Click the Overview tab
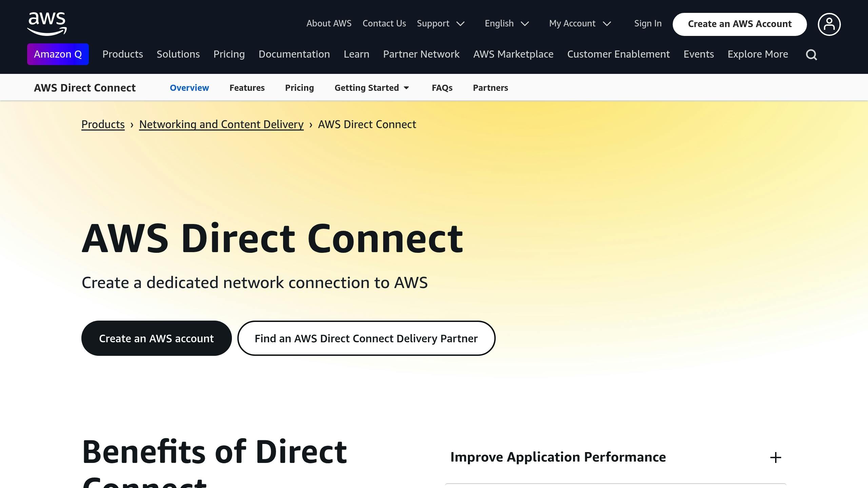 (189, 87)
